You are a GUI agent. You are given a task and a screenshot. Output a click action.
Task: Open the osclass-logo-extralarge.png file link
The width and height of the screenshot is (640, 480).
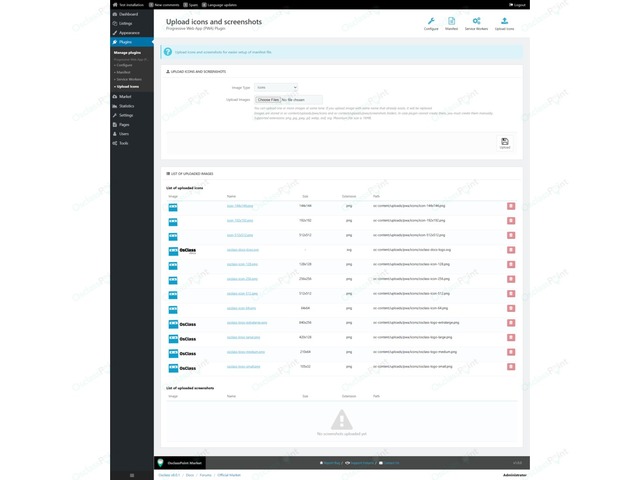pyautogui.click(x=247, y=323)
